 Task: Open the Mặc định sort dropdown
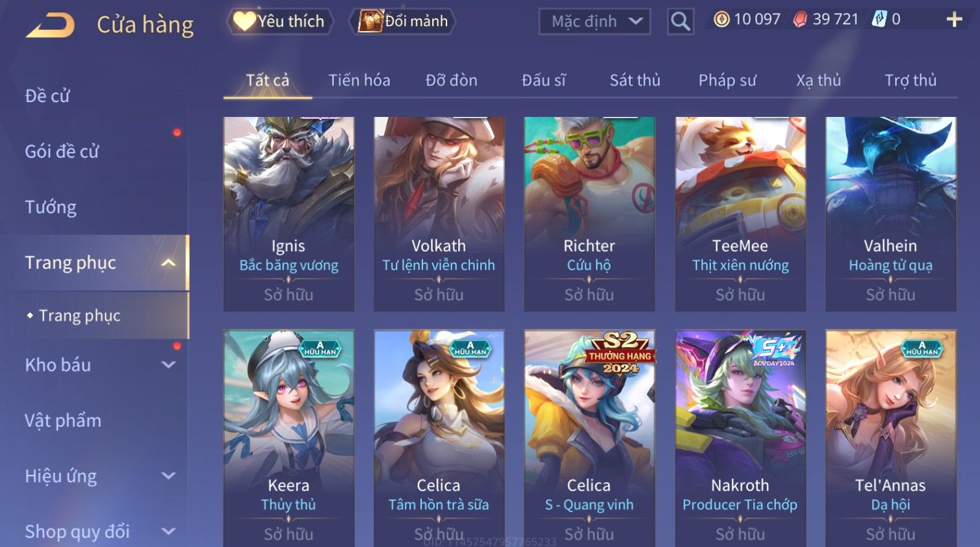(595, 21)
